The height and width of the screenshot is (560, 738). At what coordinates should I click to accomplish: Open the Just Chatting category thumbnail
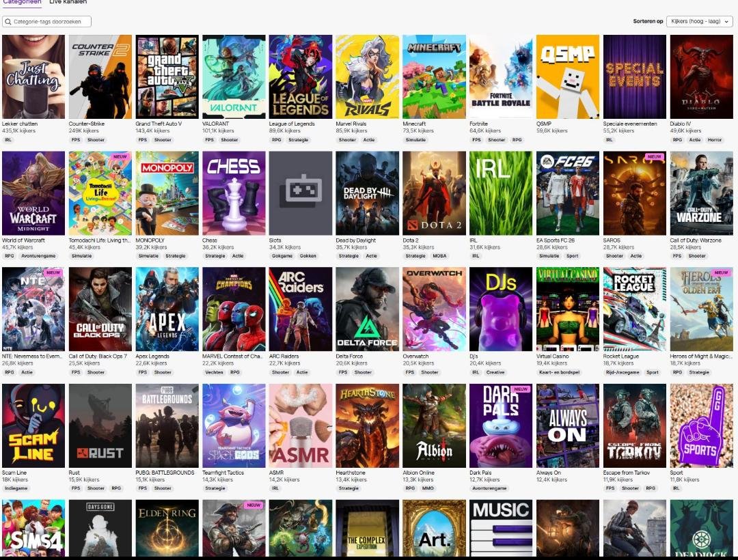coord(33,76)
